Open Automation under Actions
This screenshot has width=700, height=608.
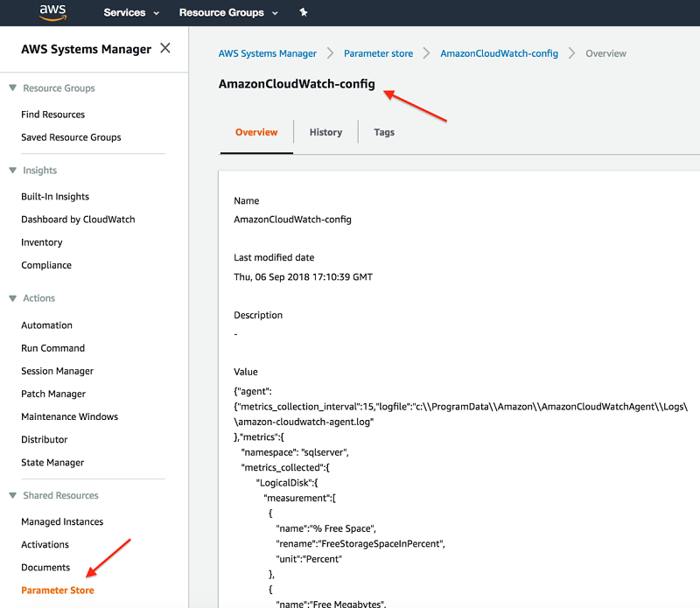point(47,325)
